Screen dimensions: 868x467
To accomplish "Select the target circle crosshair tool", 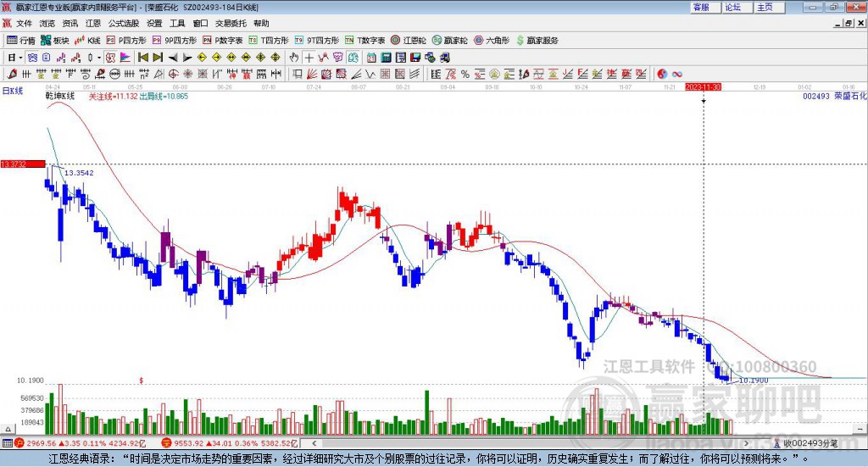I will pos(173,74).
